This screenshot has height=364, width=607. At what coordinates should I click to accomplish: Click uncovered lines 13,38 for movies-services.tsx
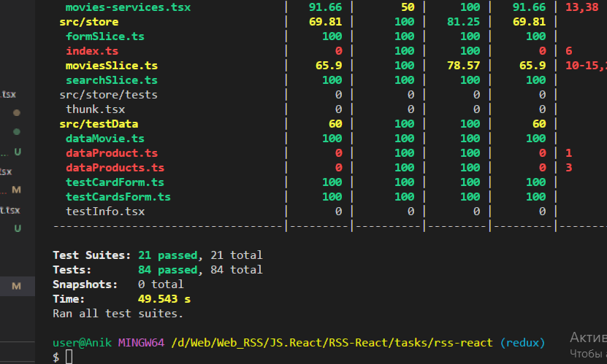tap(582, 7)
